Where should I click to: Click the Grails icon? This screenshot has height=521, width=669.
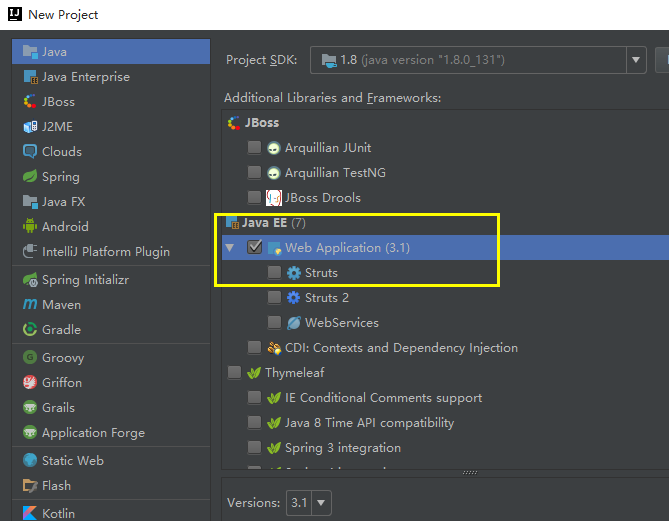click(30, 407)
